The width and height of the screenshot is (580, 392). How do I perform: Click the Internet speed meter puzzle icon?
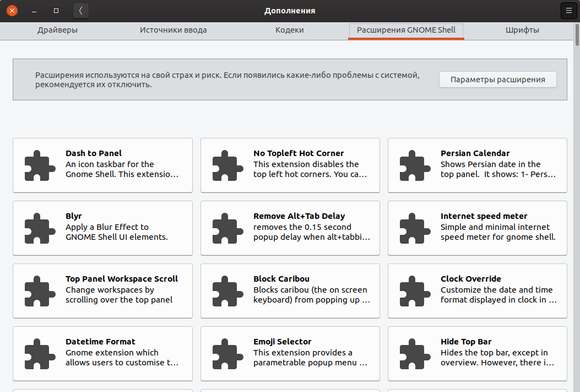(415, 228)
